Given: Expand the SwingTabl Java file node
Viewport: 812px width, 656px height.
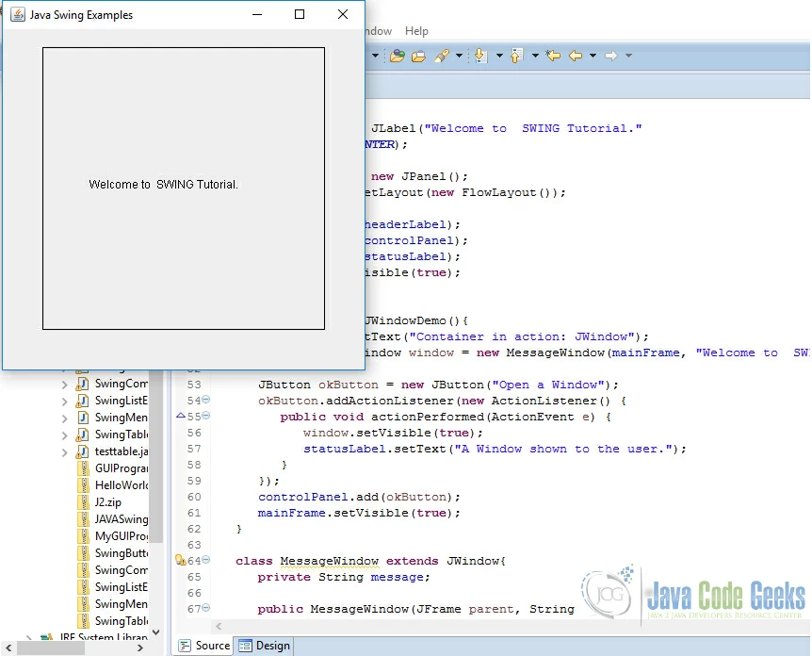Looking at the screenshot, I should pos(64,435).
